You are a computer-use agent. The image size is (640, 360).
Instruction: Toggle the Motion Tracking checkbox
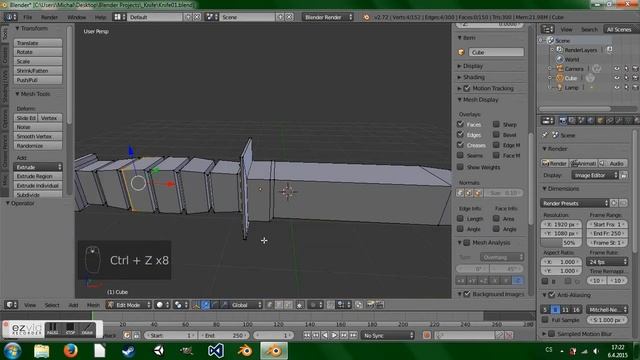tap(467, 88)
